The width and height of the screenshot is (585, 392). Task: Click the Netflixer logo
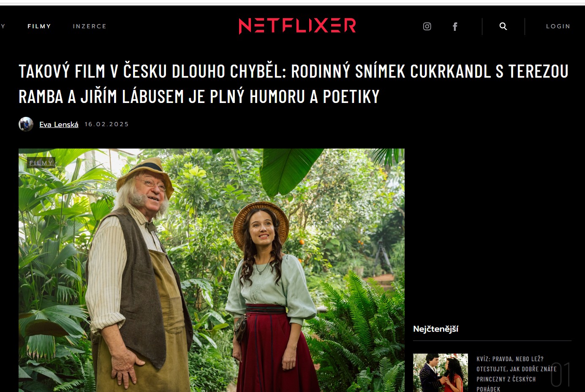tap(297, 26)
